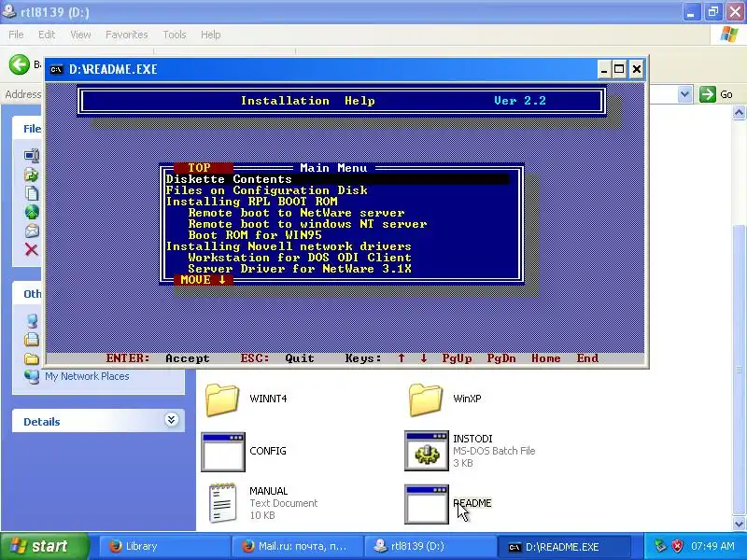747x560 pixels.
Task: Click scroll down arrow in Explorer scrollbar
Action: click(x=739, y=524)
